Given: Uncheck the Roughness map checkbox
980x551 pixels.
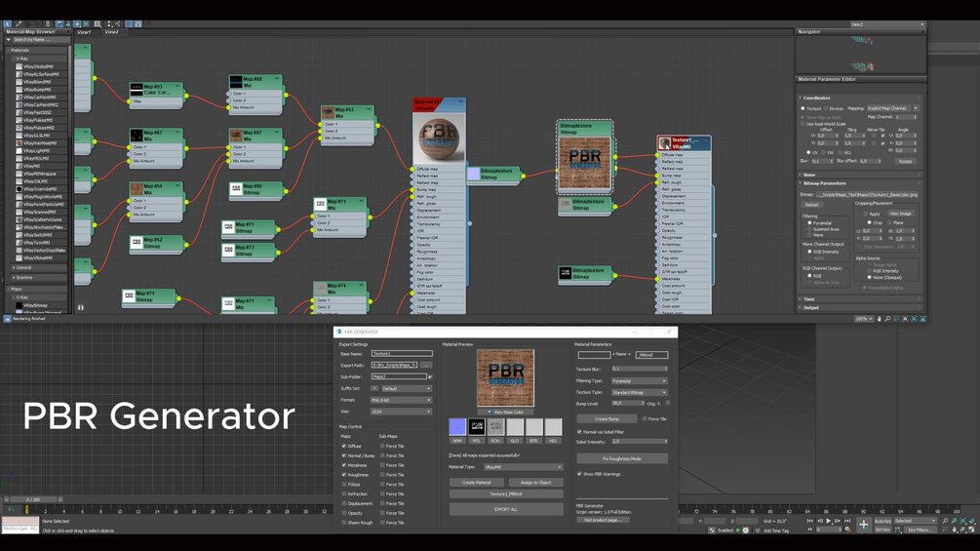Looking at the screenshot, I should [x=344, y=475].
